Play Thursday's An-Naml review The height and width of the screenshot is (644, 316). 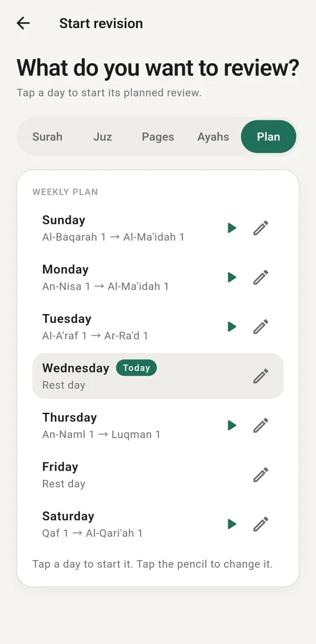click(232, 425)
